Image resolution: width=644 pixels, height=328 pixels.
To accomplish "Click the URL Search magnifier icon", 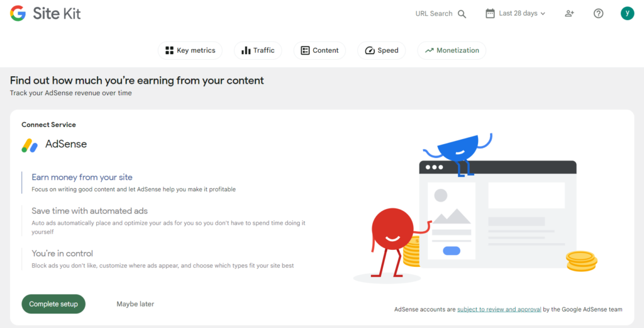I will click(x=462, y=14).
